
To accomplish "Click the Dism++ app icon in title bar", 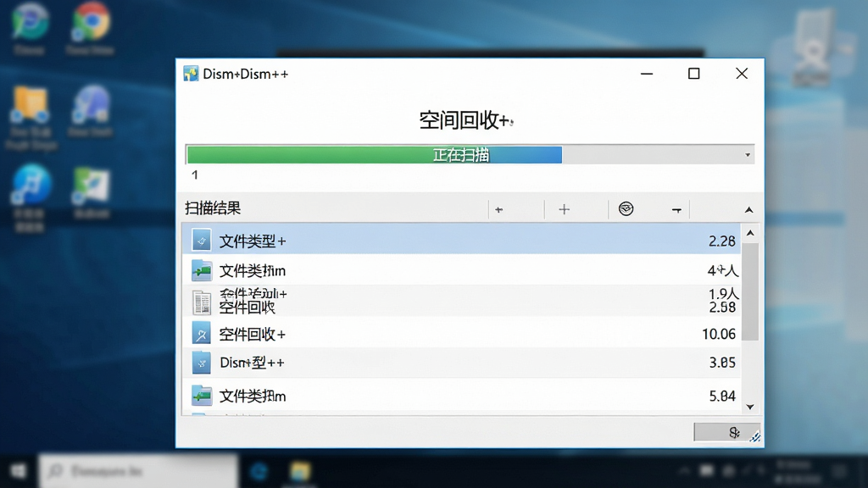I will click(x=191, y=74).
